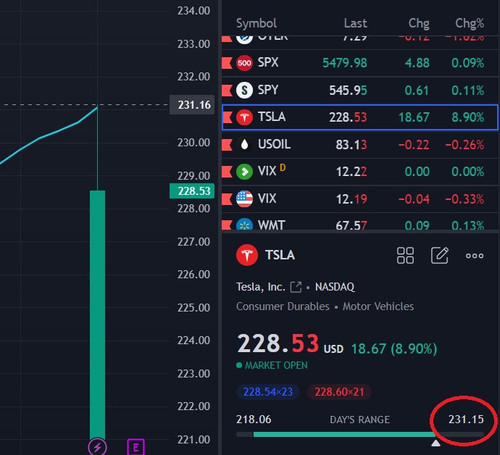Open the three-dot more options menu
500x455 pixels.
[475, 256]
